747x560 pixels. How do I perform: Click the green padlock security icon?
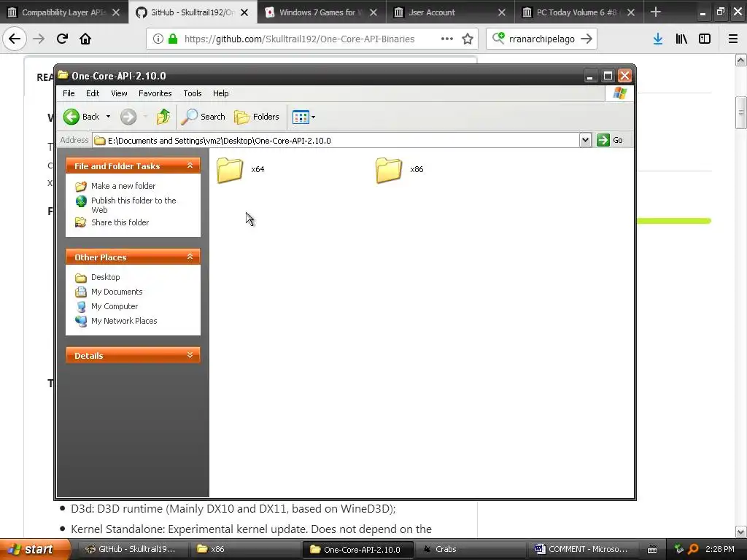tap(173, 39)
